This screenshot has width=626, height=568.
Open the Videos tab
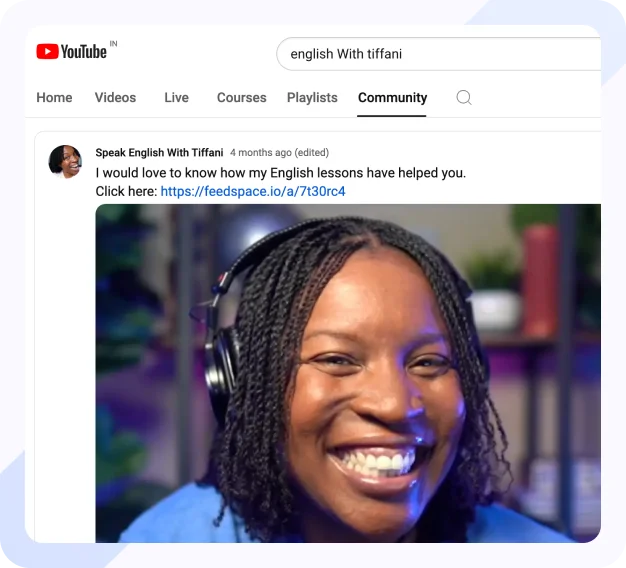115,97
